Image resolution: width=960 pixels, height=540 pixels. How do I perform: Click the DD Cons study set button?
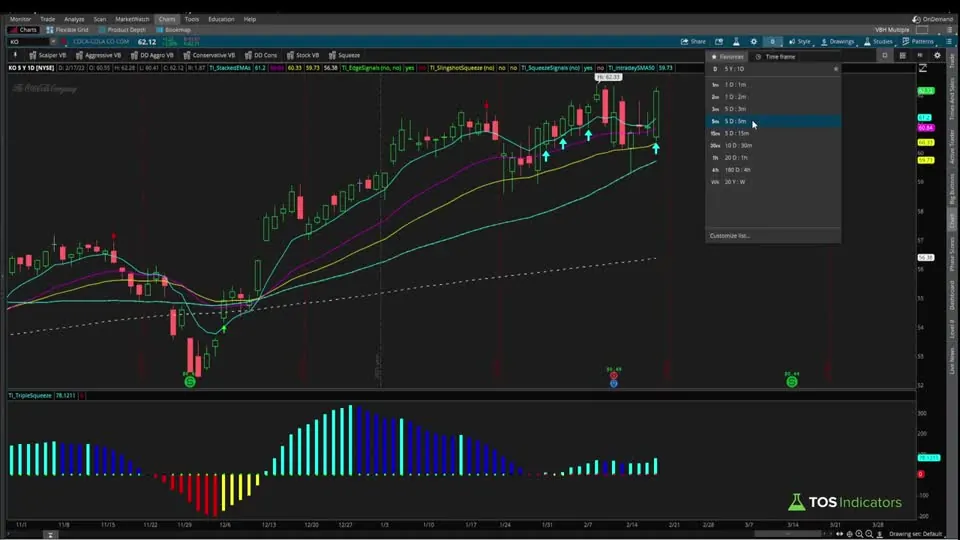pos(261,55)
